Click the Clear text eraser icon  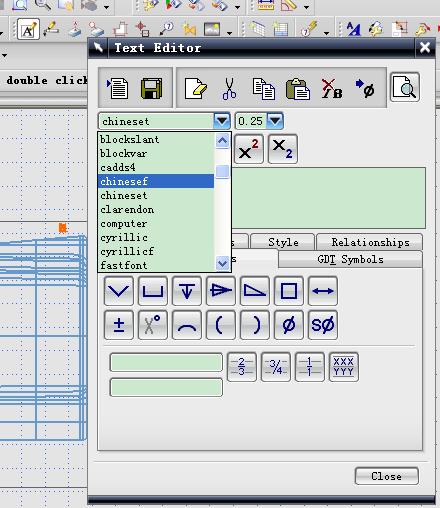coord(196,88)
